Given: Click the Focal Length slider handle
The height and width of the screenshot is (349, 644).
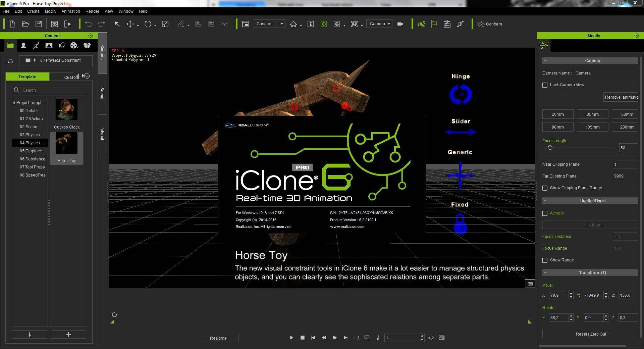Looking at the screenshot, I should pyautogui.click(x=550, y=148).
